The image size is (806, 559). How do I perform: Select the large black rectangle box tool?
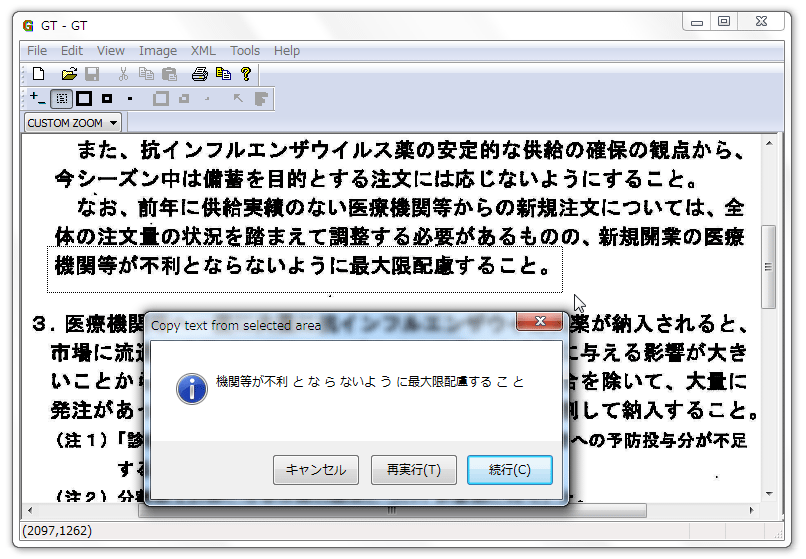[x=84, y=98]
